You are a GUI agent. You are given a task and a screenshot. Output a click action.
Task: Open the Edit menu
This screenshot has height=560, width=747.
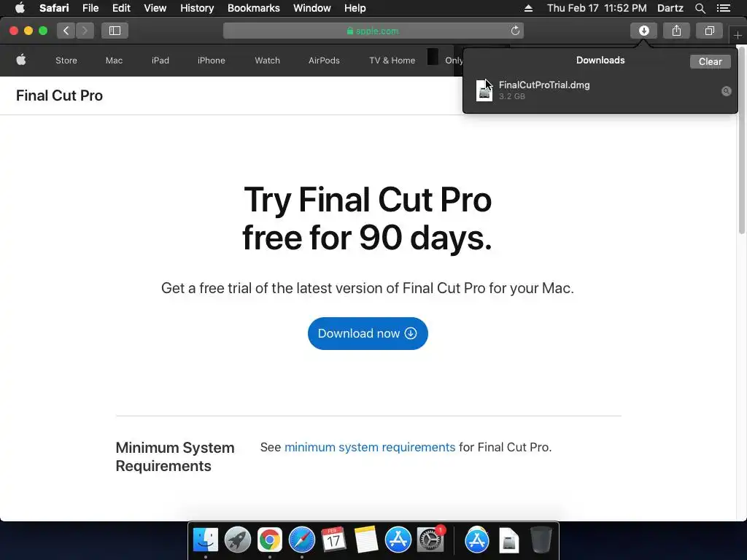pyautogui.click(x=121, y=8)
